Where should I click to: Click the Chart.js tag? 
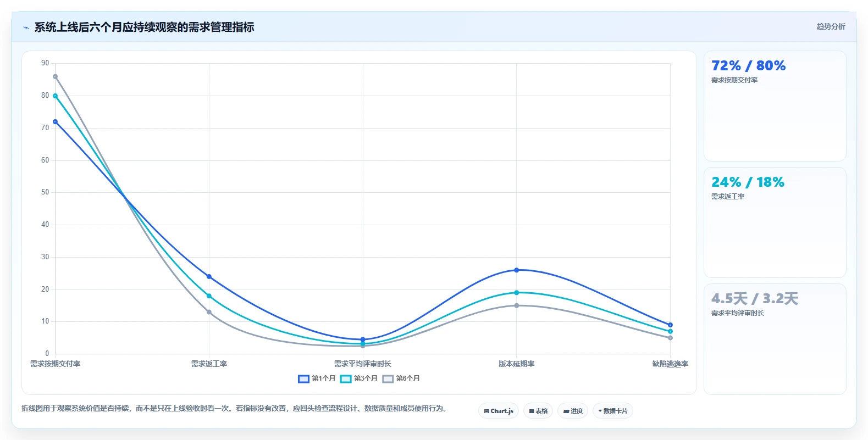[499, 411]
